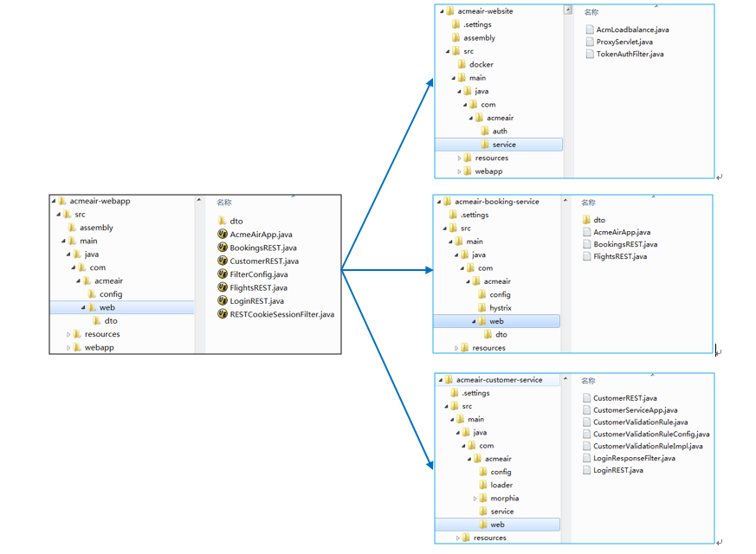Open ProxyServlet.java in the acmeair-website list

[x=624, y=42]
